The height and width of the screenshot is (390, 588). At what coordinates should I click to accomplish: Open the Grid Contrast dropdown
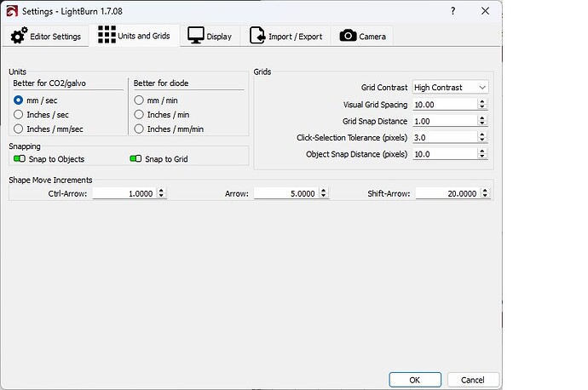tap(449, 87)
